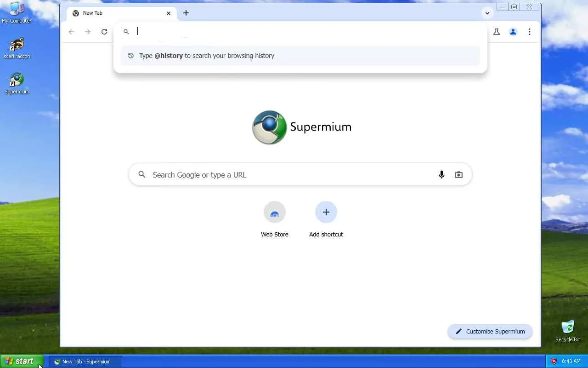Open the Windows start menu
Image resolution: width=588 pixels, height=368 pixels.
tap(22, 361)
